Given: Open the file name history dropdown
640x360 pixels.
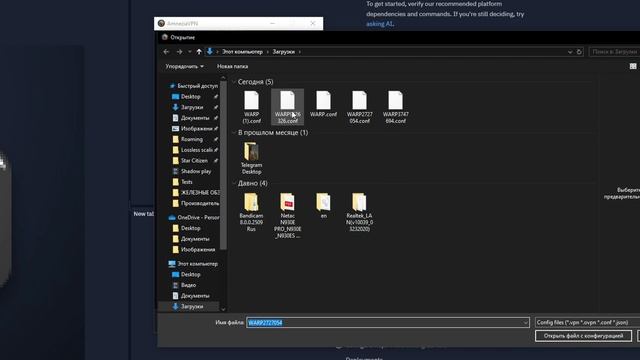Looking at the screenshot, I should [525, 322].
